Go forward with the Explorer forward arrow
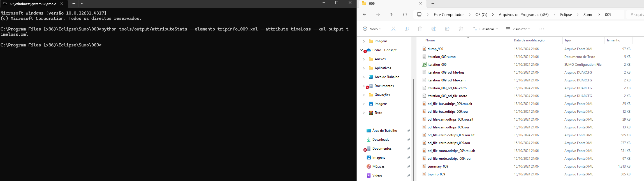644x181 pixels. coord(378,15)
